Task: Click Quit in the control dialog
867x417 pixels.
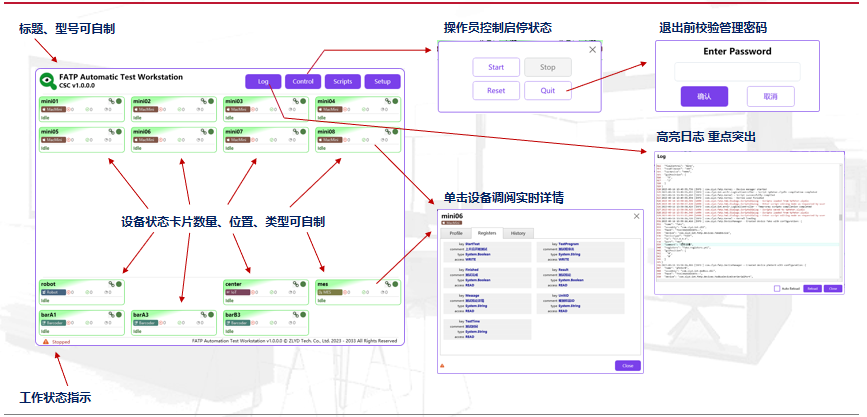Action: 548,91
